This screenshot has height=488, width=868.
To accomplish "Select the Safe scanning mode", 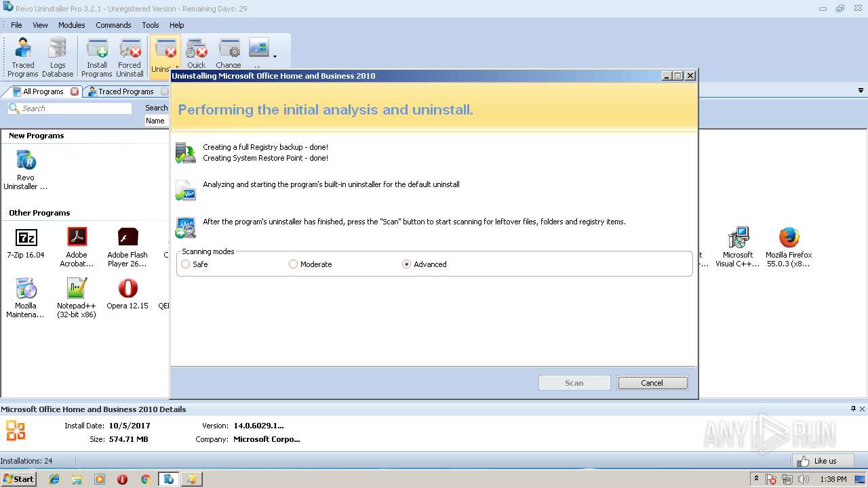I will click(x=195, y=264).
